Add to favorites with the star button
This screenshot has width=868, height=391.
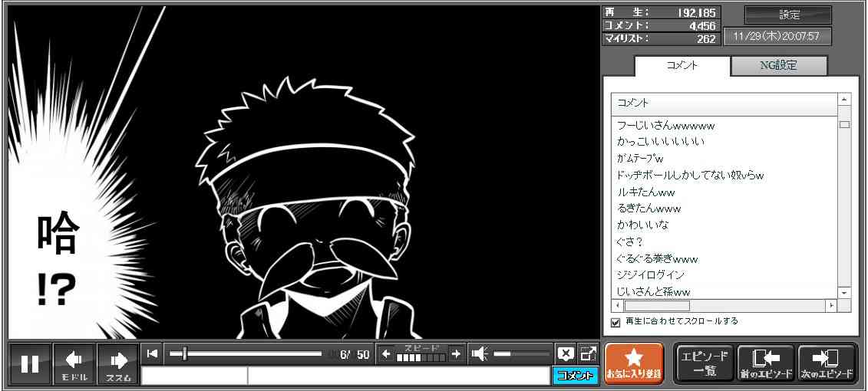634,363
